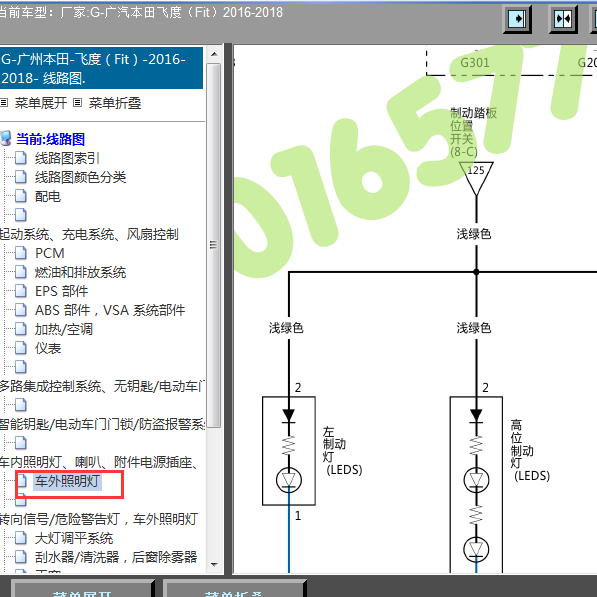Click the page icon beside 大灯调平系统
The height and width of the screenshot is (597, 597).
[21, 538]
